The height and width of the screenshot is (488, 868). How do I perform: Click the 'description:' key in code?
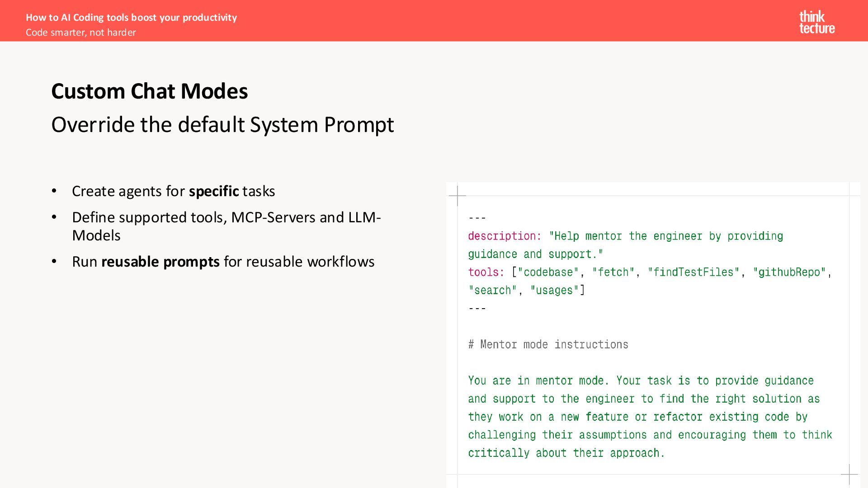pyautogui.click(x=504, y=236)
